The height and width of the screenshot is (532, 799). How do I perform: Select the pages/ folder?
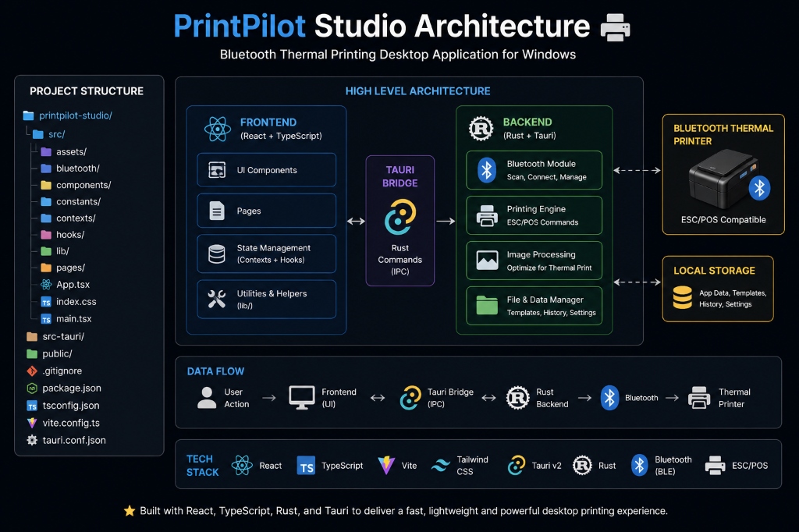(62, 268)
